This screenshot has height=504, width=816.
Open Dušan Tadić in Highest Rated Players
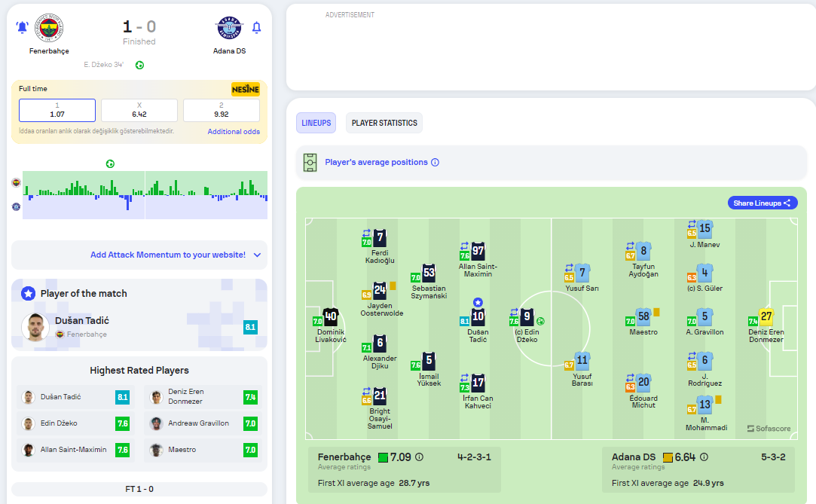pos(76,397)
